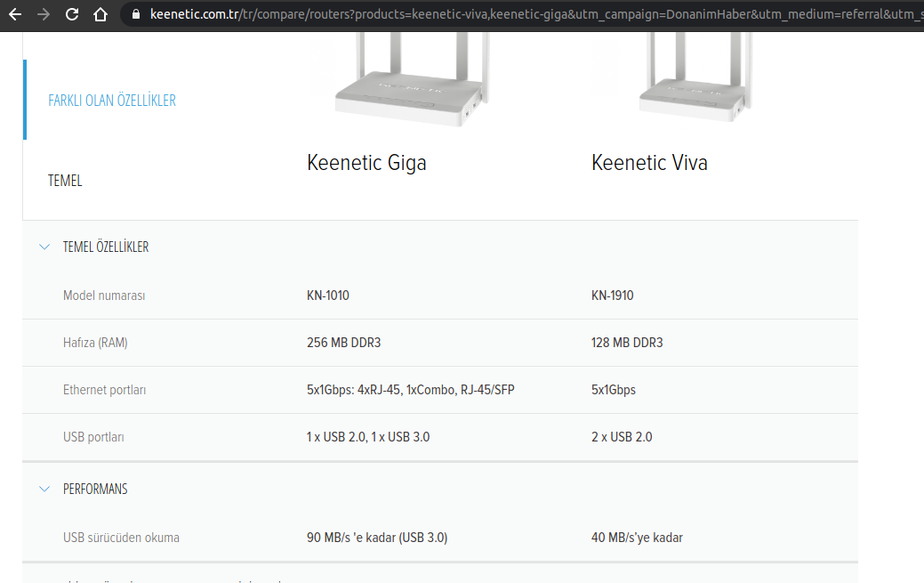View site security via the padlock icon
The height and width of the screenshot is (583, 924).
[x=136, y=14]
